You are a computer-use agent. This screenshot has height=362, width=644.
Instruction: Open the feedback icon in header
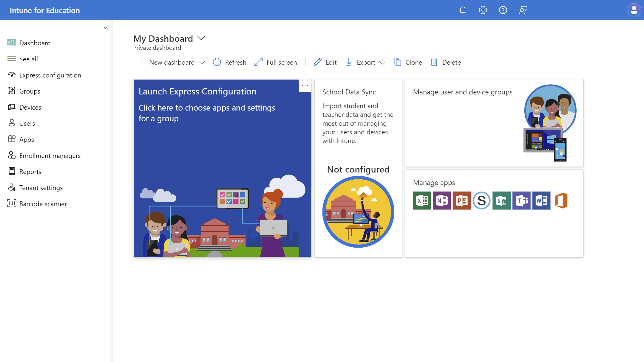coord(523,10)
